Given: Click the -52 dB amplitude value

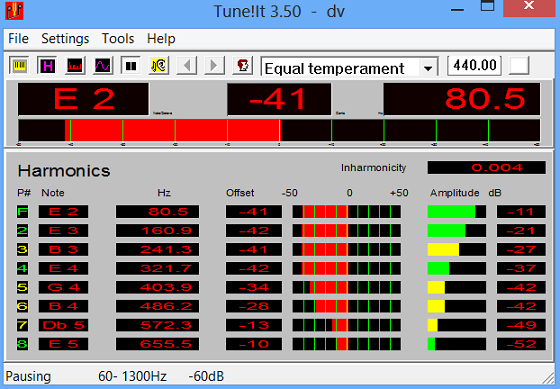Looking at the screenshot, I should point(521,344).
